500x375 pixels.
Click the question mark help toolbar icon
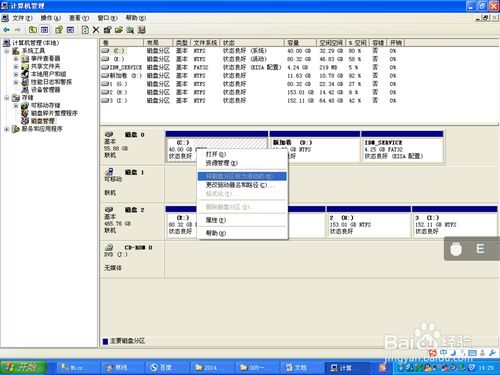click(58, 30)
